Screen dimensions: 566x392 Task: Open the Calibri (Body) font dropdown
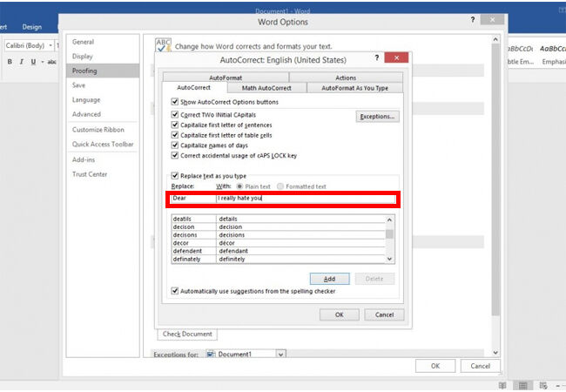pos(51,45)
